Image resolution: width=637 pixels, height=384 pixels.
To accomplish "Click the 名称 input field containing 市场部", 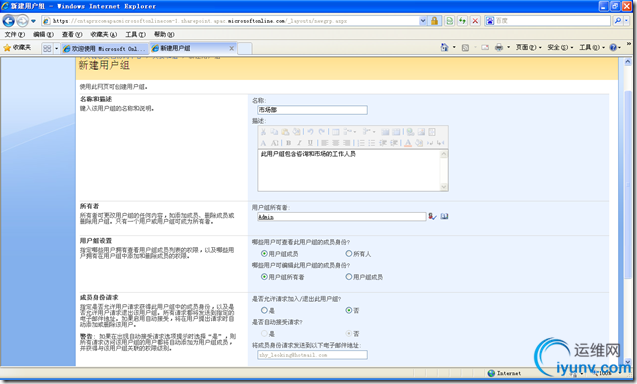I will [x=312, y=110].
